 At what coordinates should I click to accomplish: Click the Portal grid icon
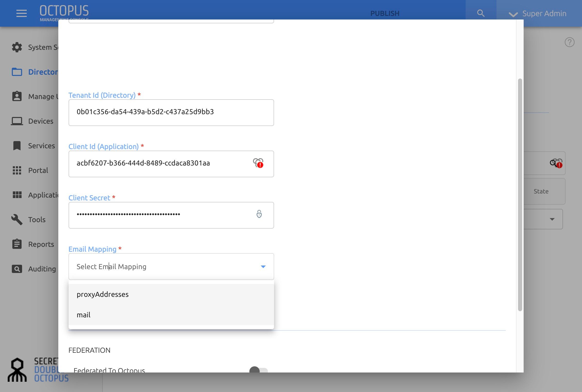coord(17,170)
